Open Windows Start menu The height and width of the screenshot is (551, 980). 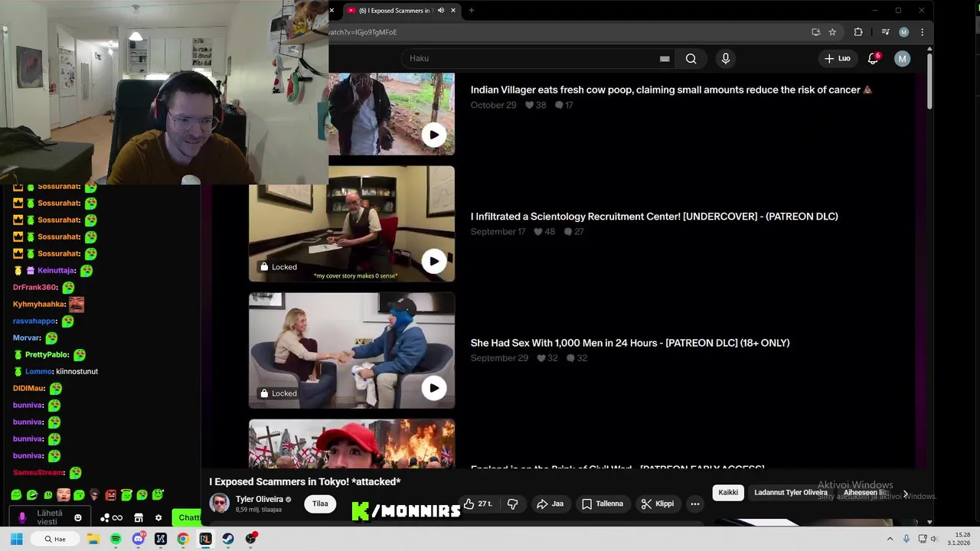16,539
